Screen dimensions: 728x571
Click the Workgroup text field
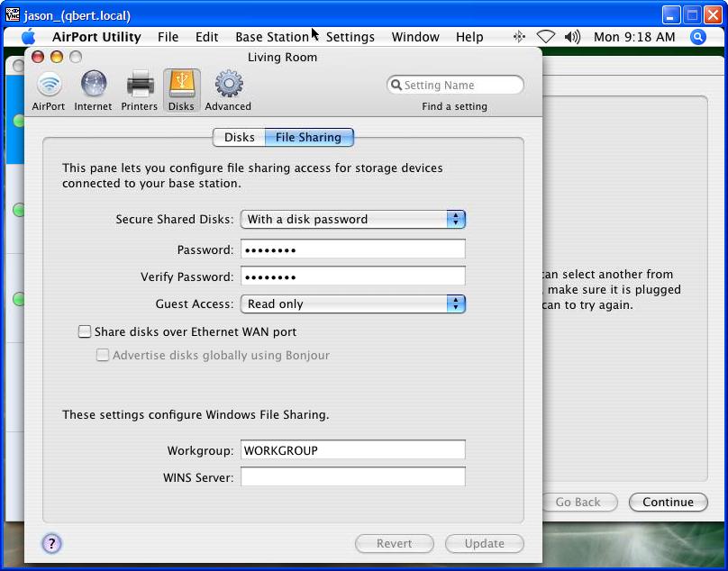pyautogui.click(x=353, y=449)
